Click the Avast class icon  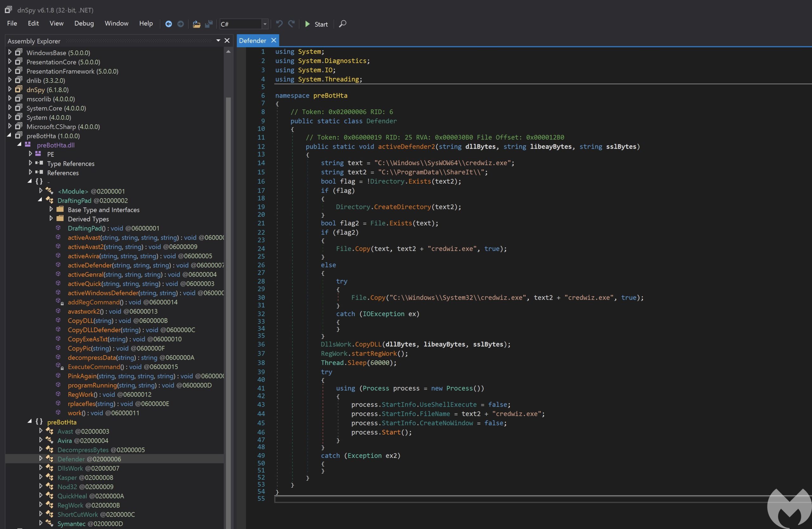click(x=49, y=431)
